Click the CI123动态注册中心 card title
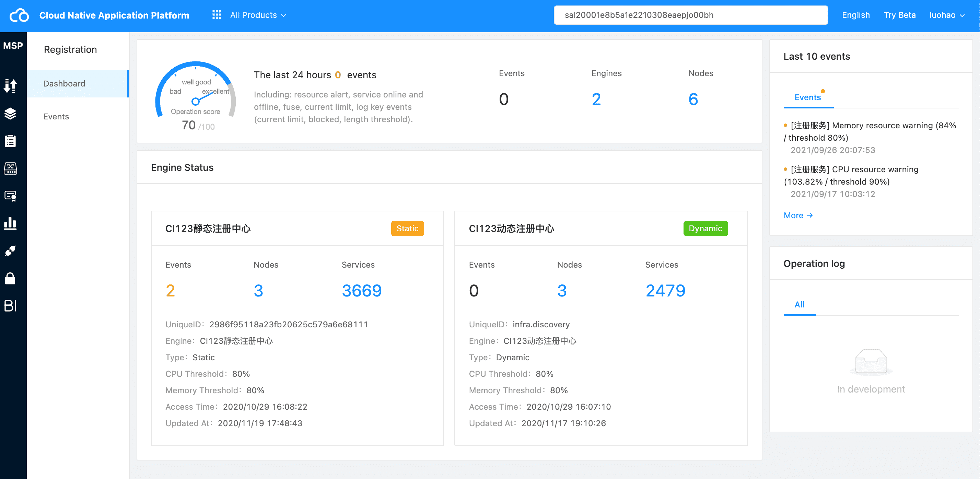Image resolution: width=980 pixels, height=479 pixels. [x=511, y=229]
